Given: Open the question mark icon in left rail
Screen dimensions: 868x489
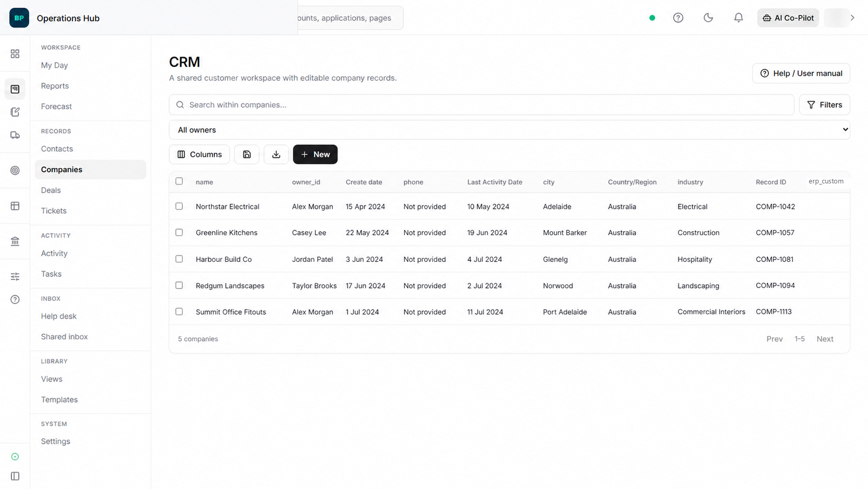Looking at the screenshot, I should (x=15, y=299).
